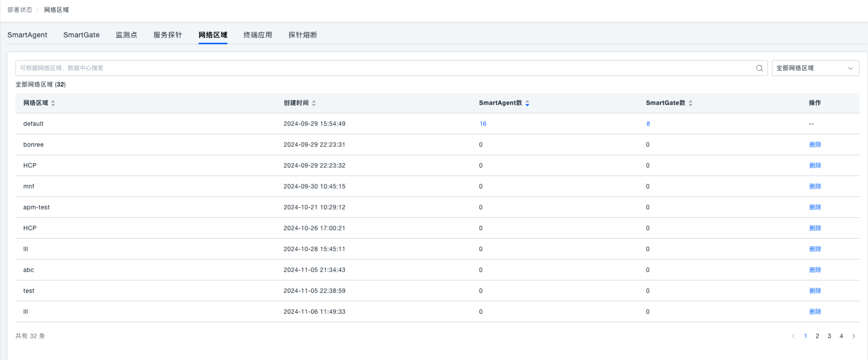Go to page 3

[x=829, y=336]
